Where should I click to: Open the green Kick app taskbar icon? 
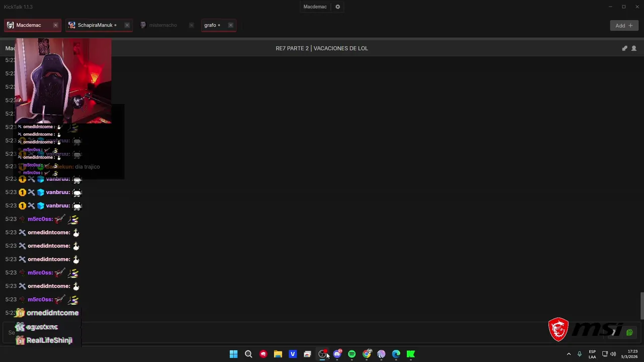click(x=411, y=354)
